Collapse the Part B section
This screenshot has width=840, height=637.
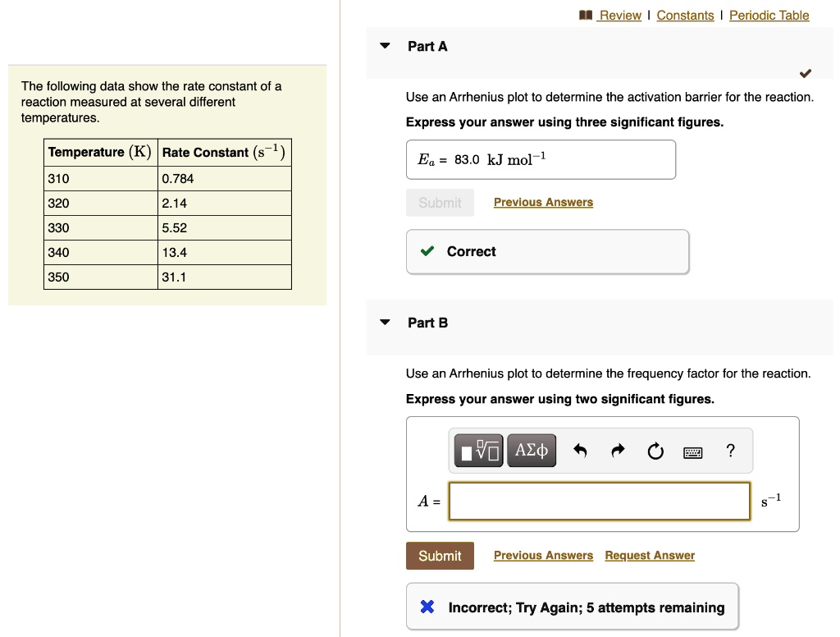pyautogui.click(x=385, y=322)
